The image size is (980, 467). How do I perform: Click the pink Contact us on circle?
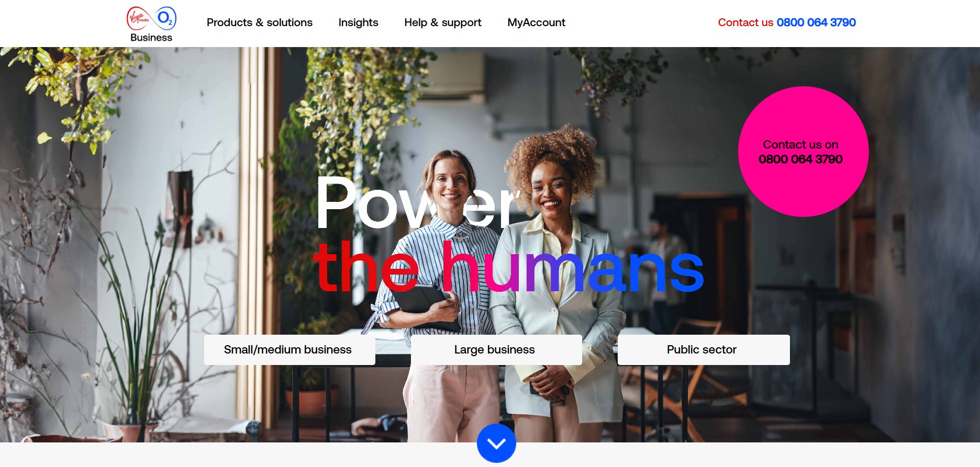click(803, 152)
